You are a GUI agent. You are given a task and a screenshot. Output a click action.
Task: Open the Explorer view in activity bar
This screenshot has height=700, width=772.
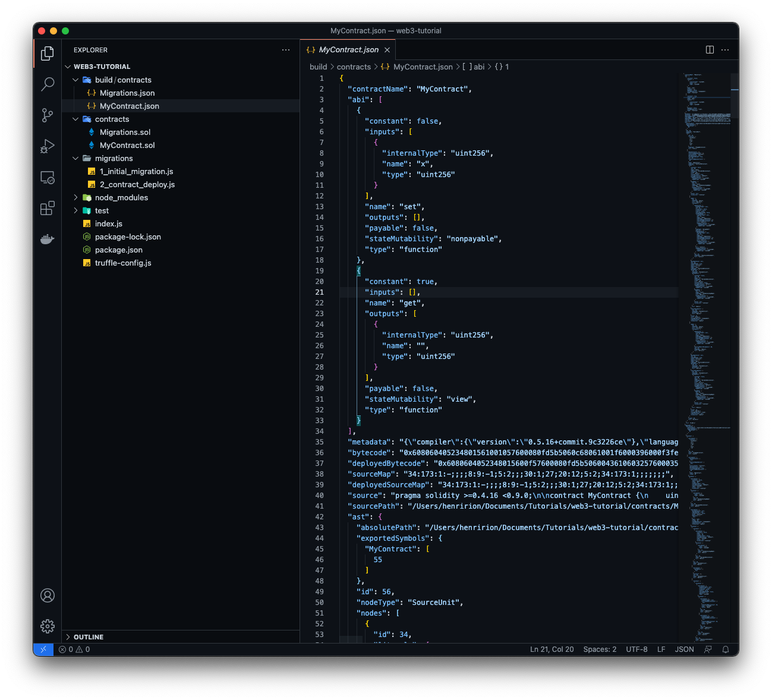point(48,53)
